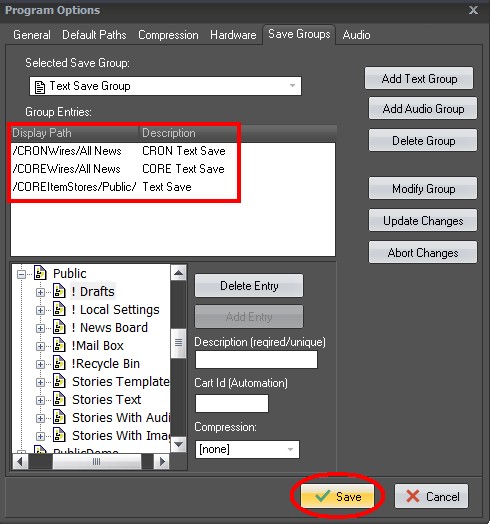Collapse the Public tree node

pos(21,274)
